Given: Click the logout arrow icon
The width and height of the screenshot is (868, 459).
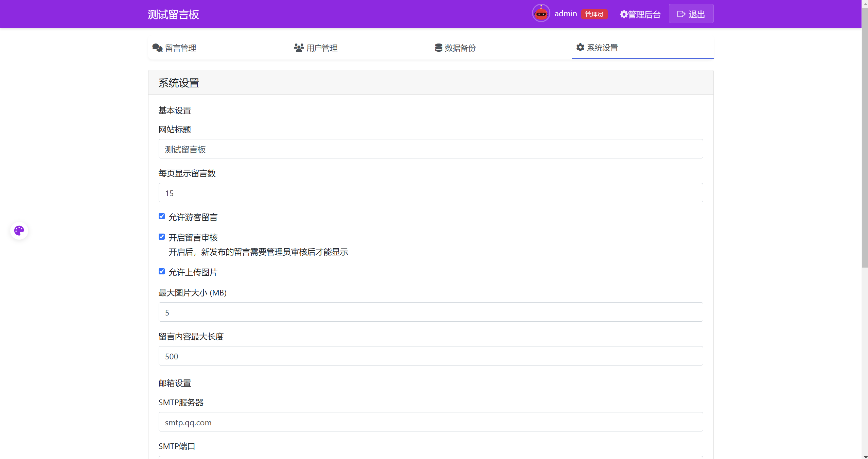Looking at the screenshot, I should tap(681, 14).
